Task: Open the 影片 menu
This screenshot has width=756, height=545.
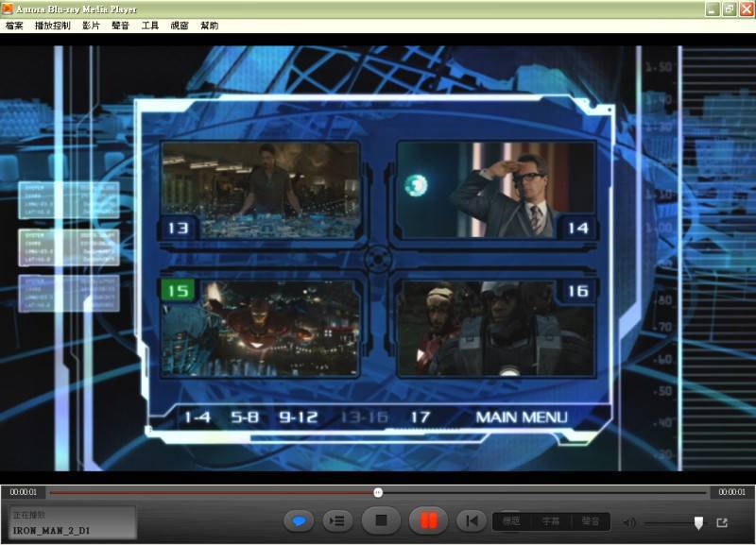Action: (91, 26)
